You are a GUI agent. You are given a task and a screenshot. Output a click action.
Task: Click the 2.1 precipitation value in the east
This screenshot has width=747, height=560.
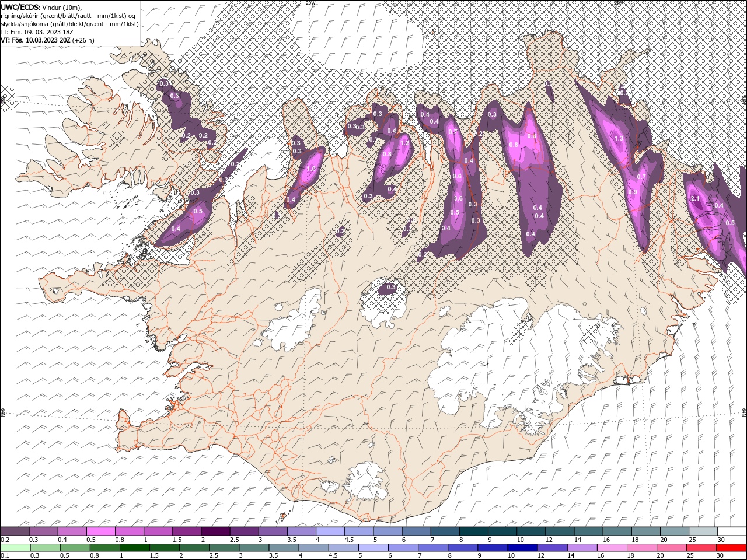click(x=695, y=199)
